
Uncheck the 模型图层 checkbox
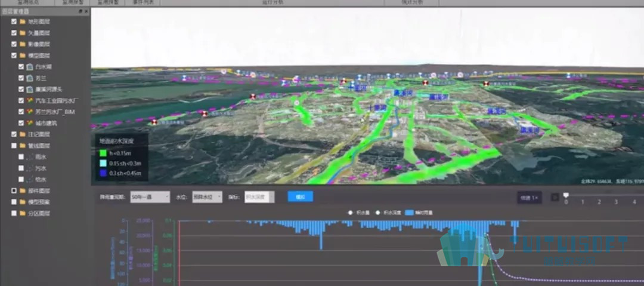[14, 55]
